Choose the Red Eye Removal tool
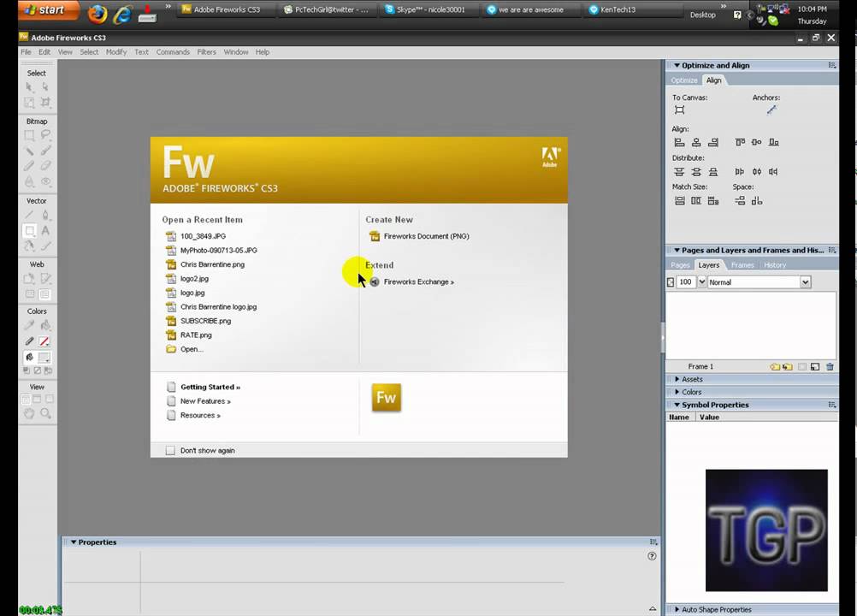 (x=45, y=181)
